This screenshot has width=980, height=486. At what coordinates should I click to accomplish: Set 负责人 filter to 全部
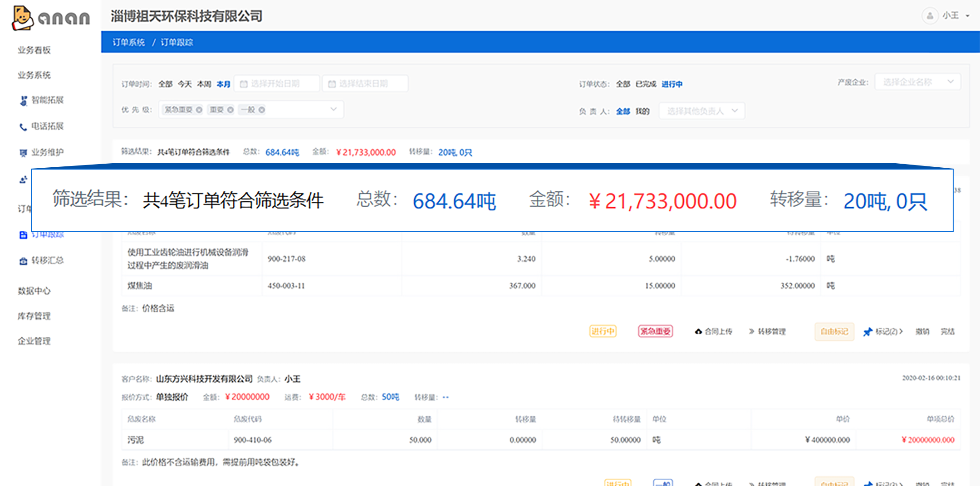click(623, 111)
